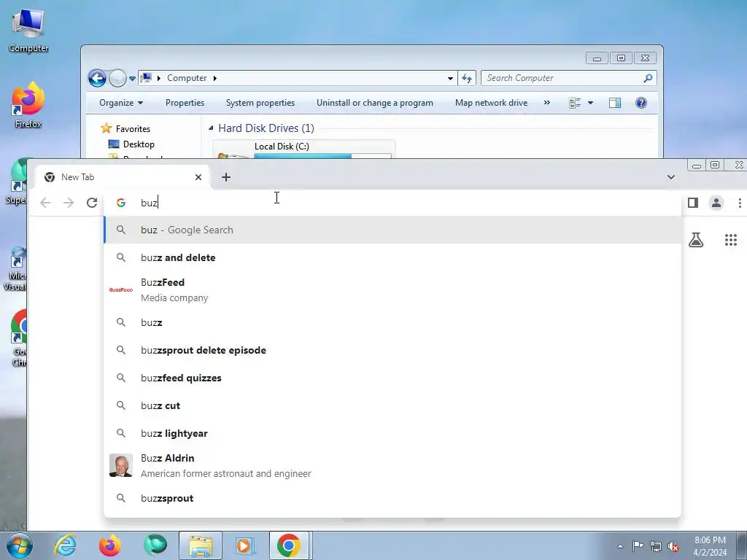Open Chrome's tab search chevron
Screen dimensions: 747x560
click(x=671, y=177)
